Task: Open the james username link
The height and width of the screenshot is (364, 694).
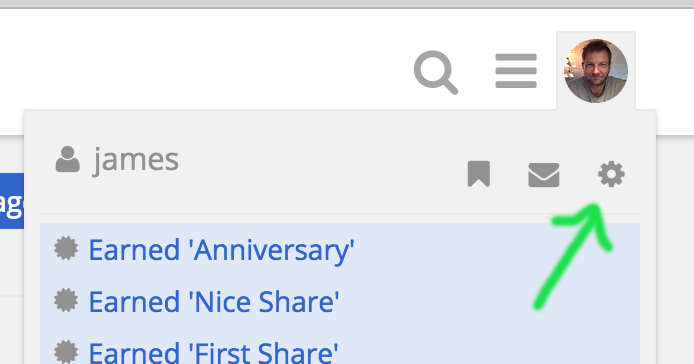Action: [136, 161]
